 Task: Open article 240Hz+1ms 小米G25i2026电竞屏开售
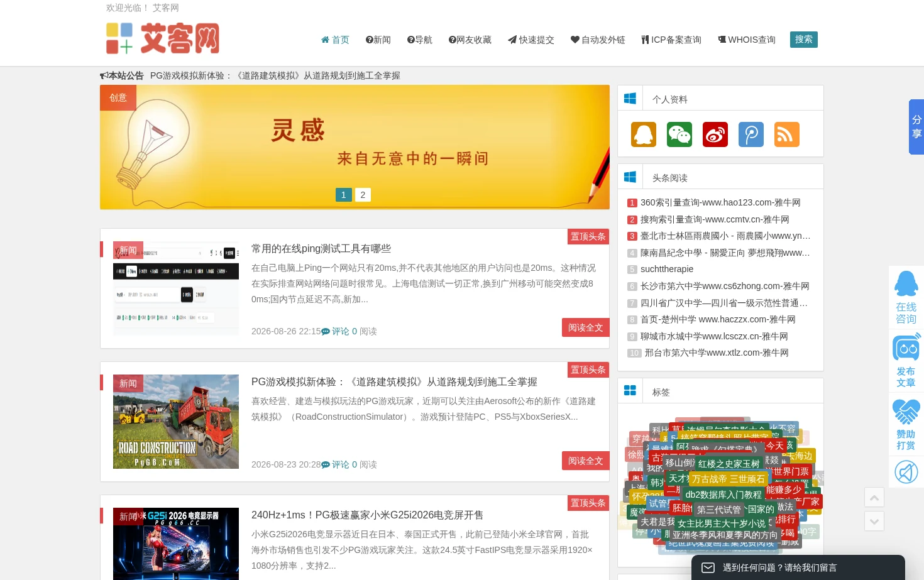pyautogui.click(x=368, y=515)
